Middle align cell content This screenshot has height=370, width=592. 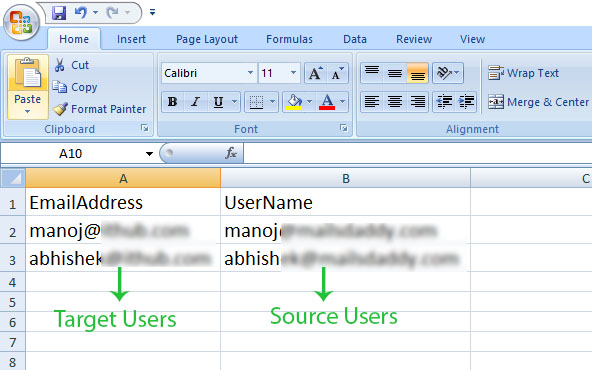tap(395, 73)
